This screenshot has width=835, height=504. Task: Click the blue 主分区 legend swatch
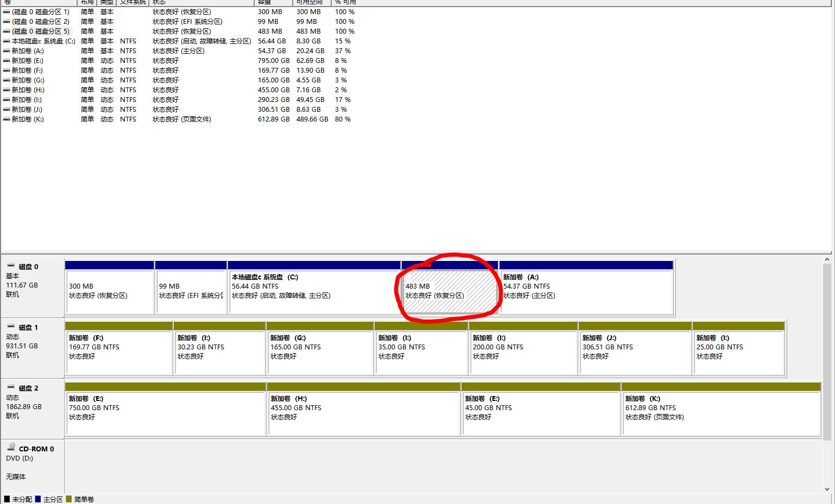tap(38, 499)
